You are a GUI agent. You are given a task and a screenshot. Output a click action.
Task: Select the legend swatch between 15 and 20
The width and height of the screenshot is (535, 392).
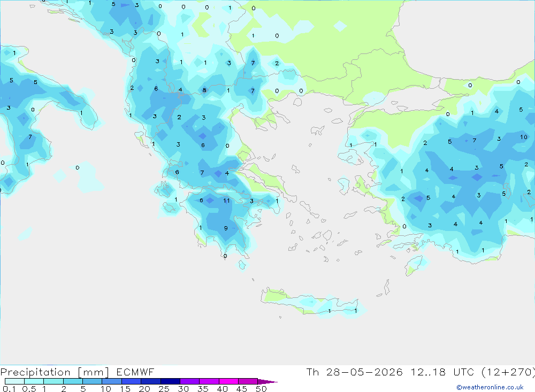(x=131, y=381)
